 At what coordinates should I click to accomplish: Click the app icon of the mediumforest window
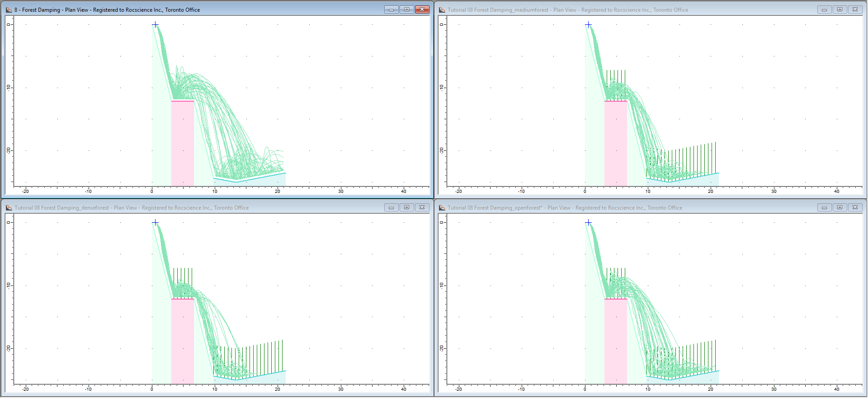442,9
